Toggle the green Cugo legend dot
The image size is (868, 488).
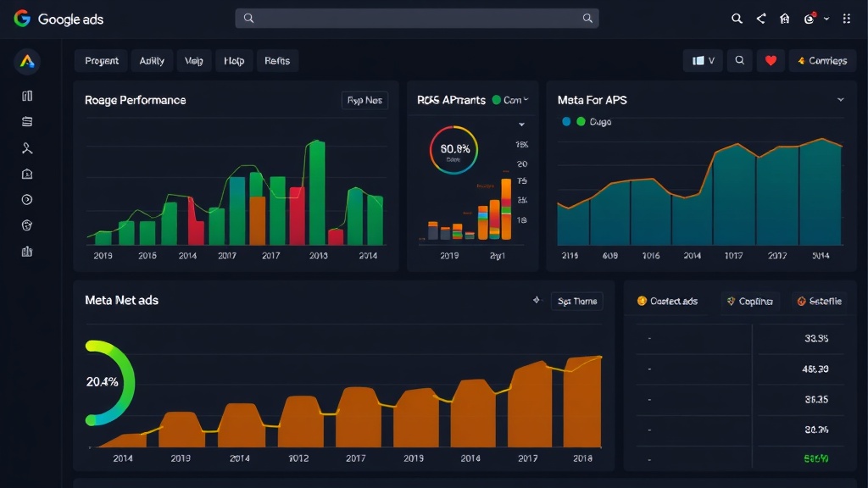pyautogui.click(x=581, y=122)
